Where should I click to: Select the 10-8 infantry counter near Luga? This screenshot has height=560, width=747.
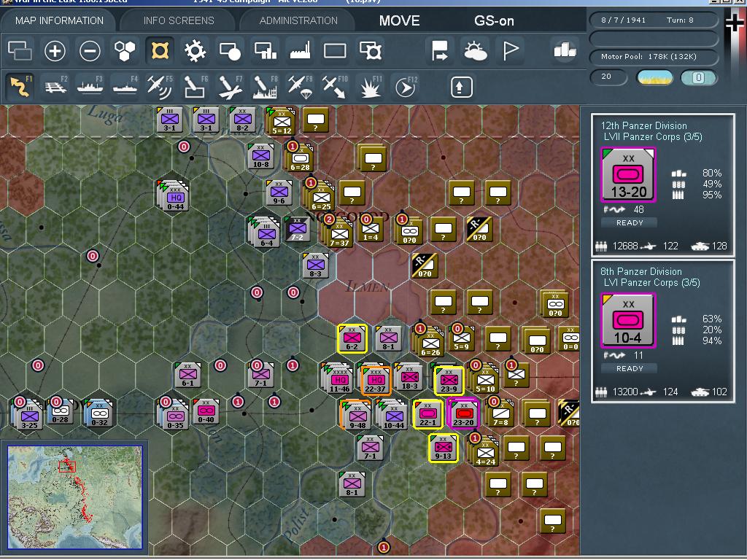(x=260, y=157)
